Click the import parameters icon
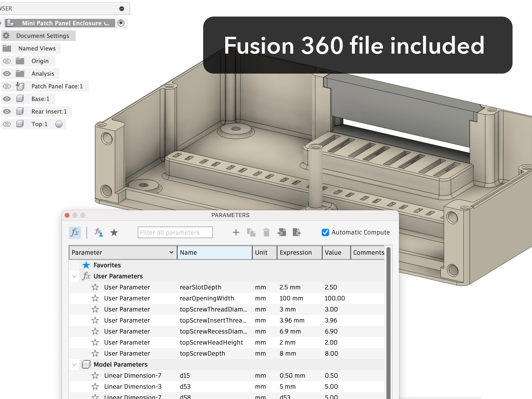The width and height of the screenshot is (532, 399). click(x=282, y=232)
